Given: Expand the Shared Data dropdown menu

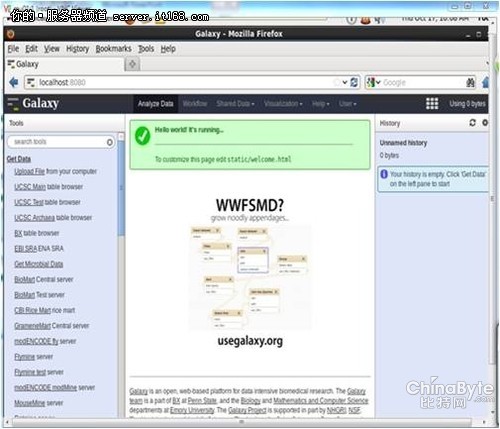Looking at the screenshot, I should click(x=235, y=104).
